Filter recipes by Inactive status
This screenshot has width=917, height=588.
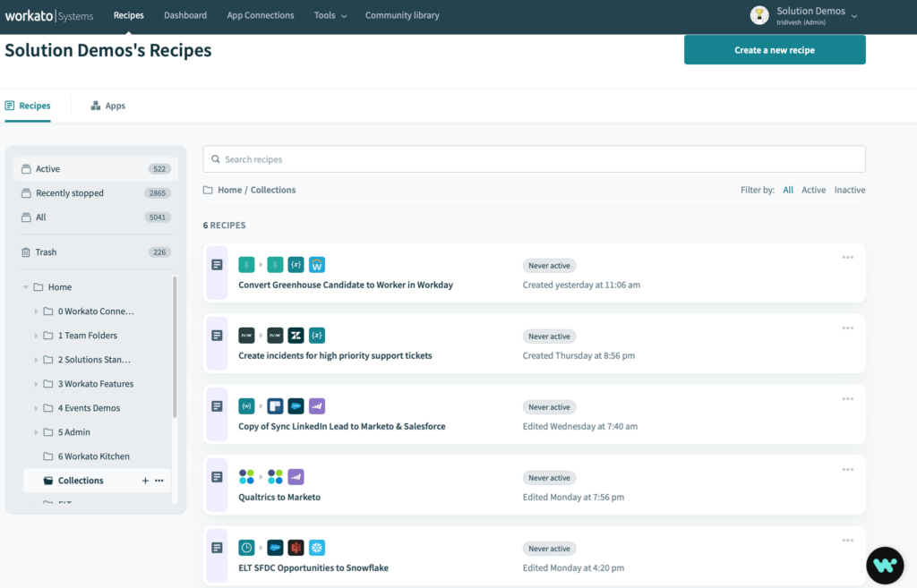[849, 190]
